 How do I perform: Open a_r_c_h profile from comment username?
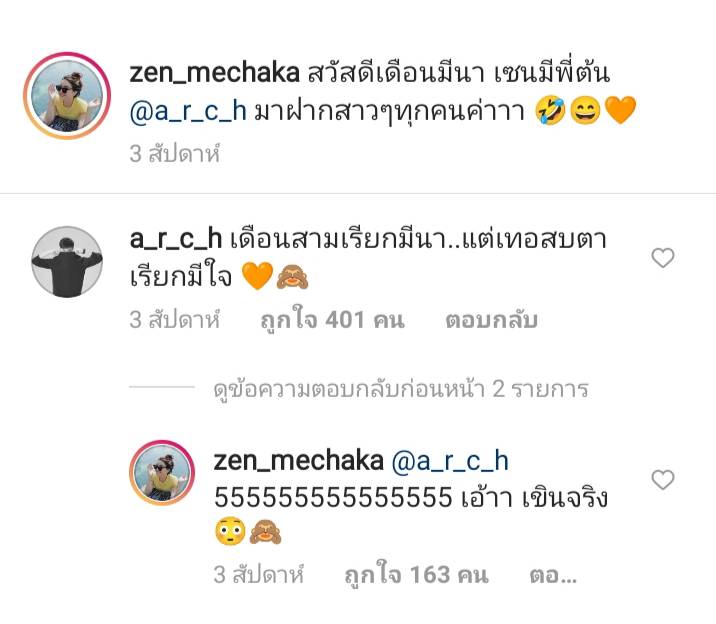[x=176, y=240]
